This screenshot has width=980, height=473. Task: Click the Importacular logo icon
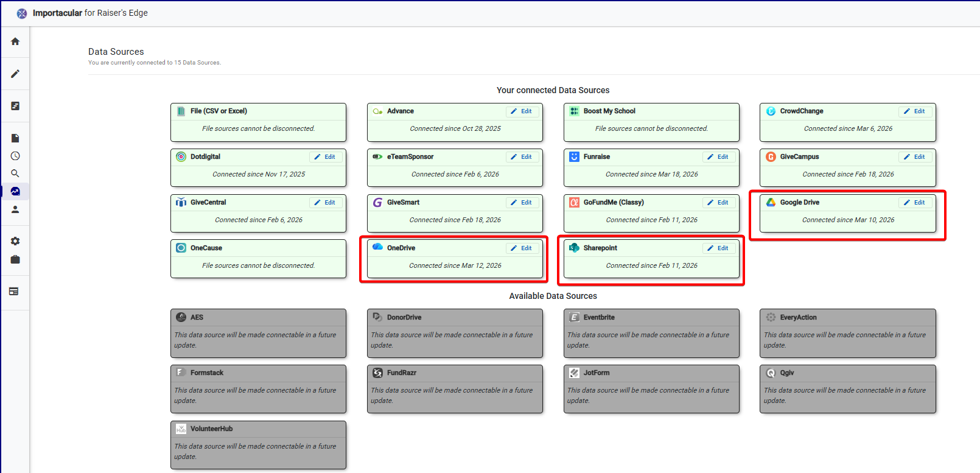point(22,13)
